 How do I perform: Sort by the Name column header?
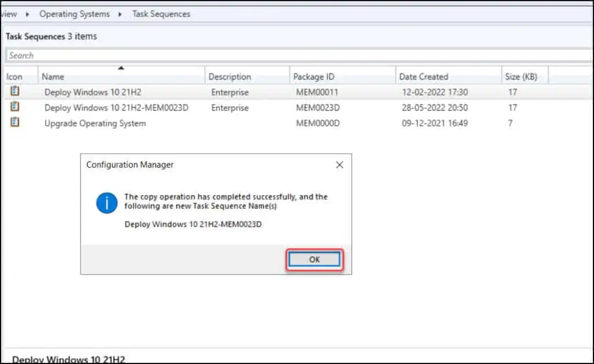[121, 77]
